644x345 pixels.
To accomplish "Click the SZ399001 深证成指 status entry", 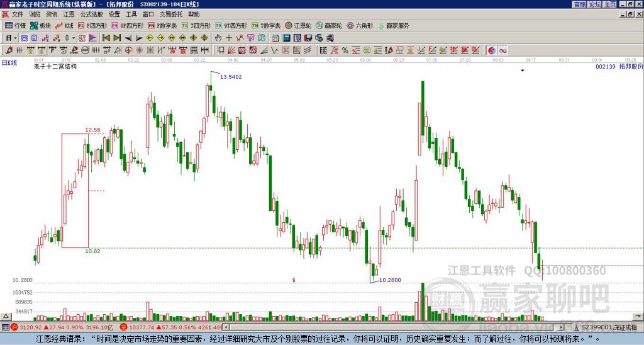I will [x=609, y=327].
